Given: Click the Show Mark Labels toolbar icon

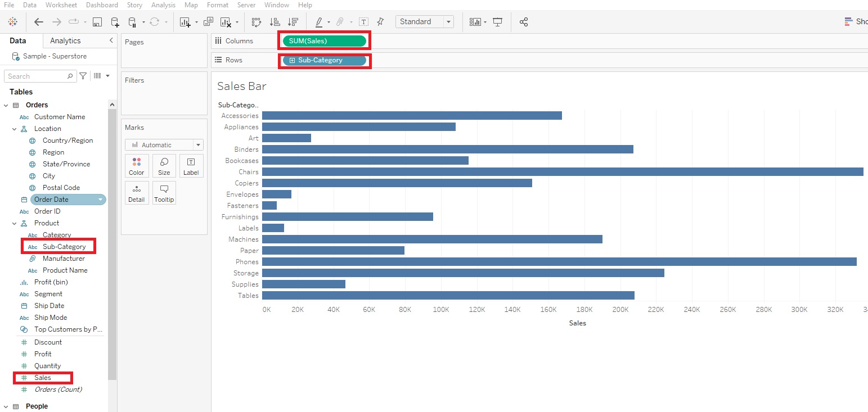Looking at the screenshot, I should [x=363, y=21].
